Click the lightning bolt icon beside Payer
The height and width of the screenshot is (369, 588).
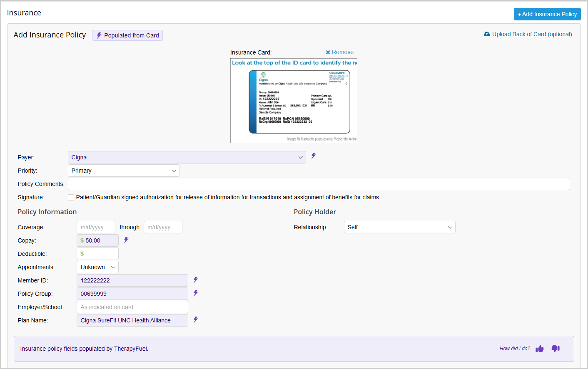click(314, 156)
